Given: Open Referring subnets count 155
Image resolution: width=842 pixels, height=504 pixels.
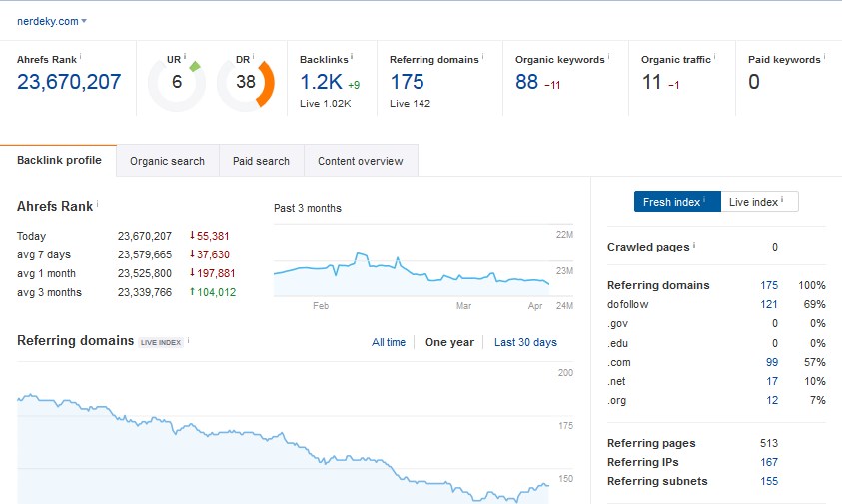Looking at the screenshot, I should click(769, 481).
